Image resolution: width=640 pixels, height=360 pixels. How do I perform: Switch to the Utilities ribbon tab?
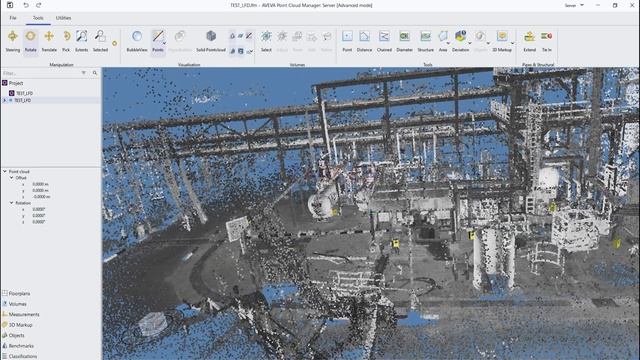[x=63, y=18]
